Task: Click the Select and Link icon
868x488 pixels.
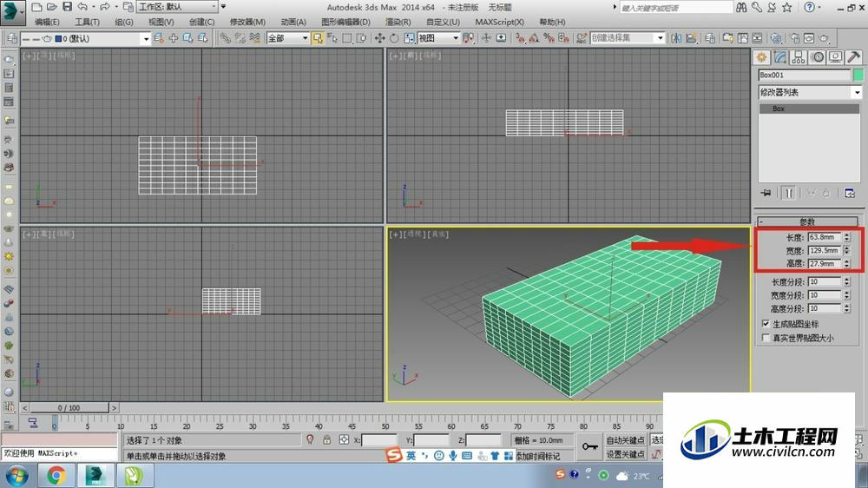Action: point(225,38)
